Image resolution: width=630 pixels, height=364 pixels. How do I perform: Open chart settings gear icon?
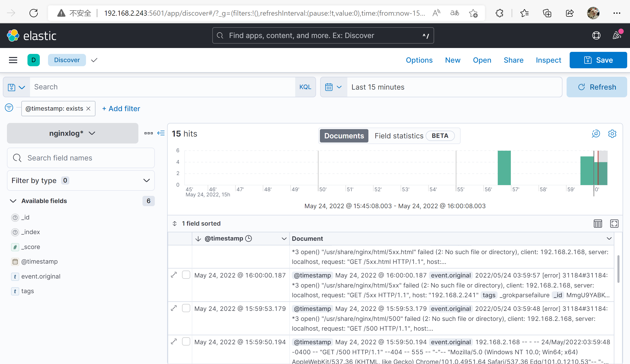612,134
